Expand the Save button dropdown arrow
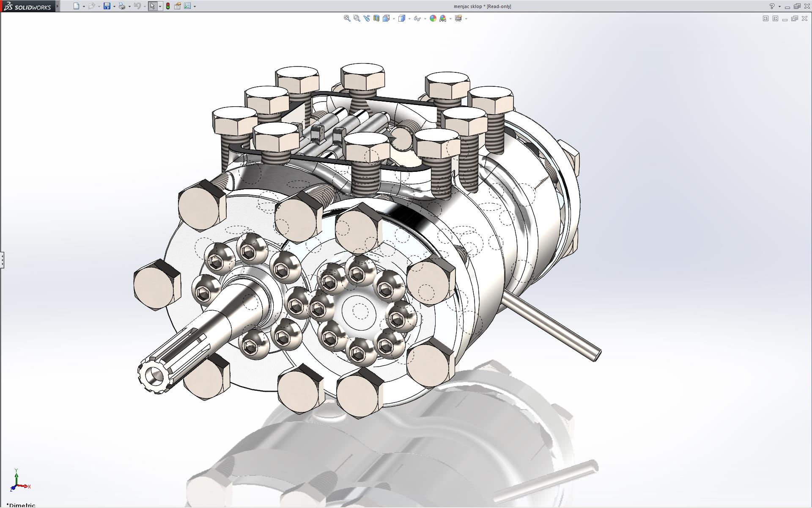 [114, 6]
